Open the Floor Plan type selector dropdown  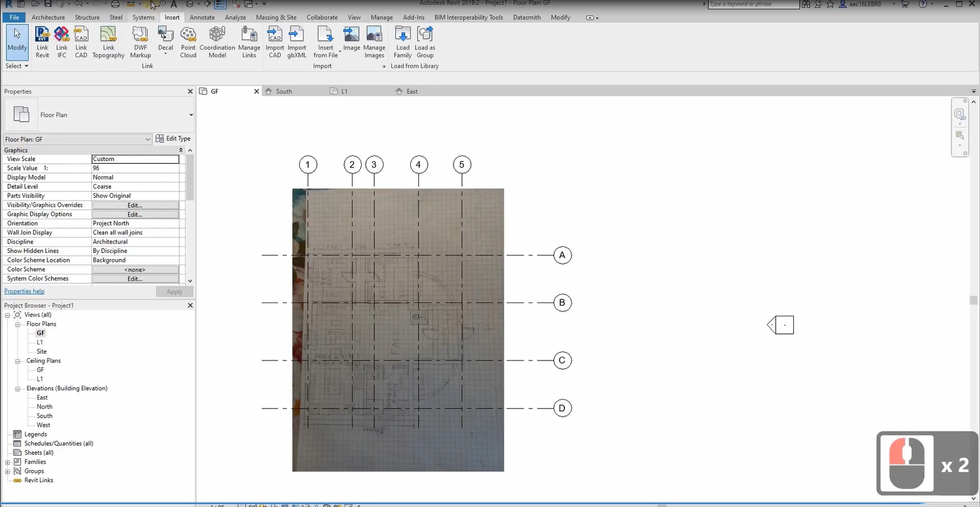point(191,115)
